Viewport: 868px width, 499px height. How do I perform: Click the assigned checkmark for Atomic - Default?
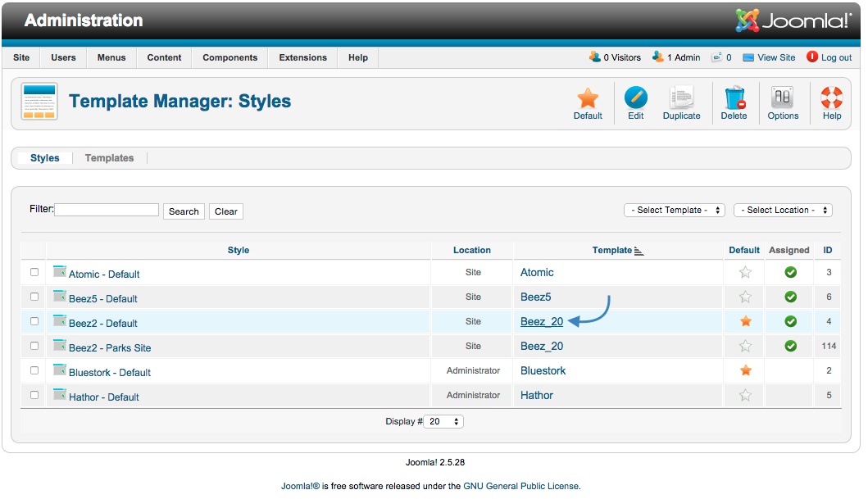(790, 272)
